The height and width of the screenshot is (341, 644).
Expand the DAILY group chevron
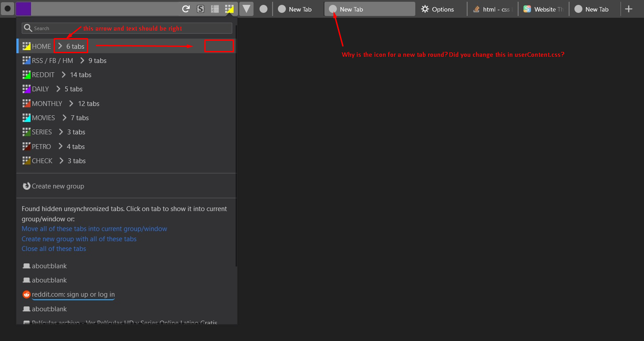click(x=59, y=89)
